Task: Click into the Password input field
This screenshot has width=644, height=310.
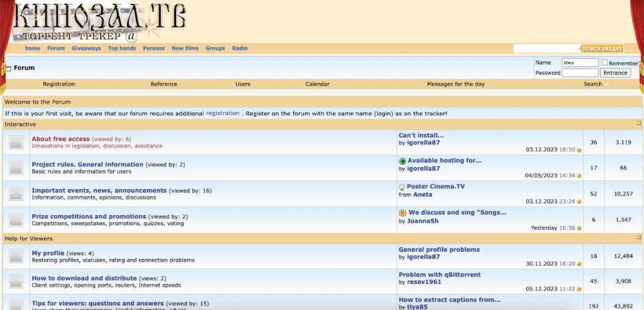Action: pos(580,73)
